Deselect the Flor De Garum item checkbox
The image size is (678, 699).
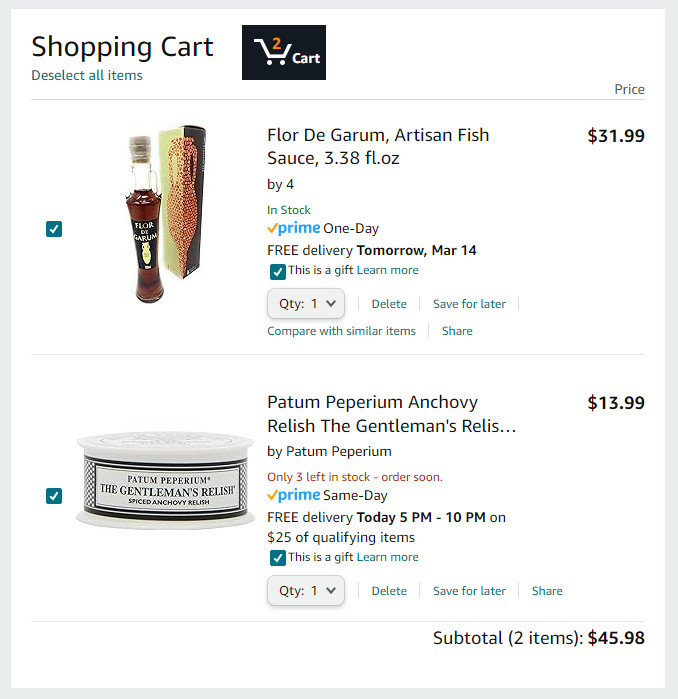[x=54, y=229]
